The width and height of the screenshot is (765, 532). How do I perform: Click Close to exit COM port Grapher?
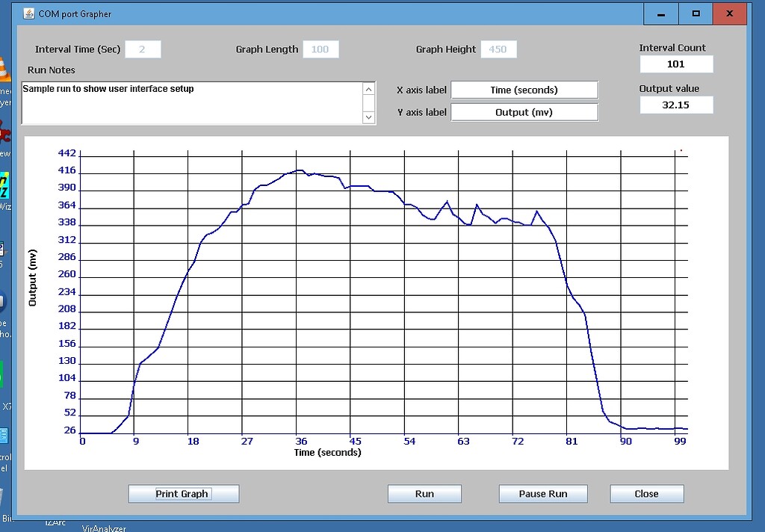pos(646,493)
